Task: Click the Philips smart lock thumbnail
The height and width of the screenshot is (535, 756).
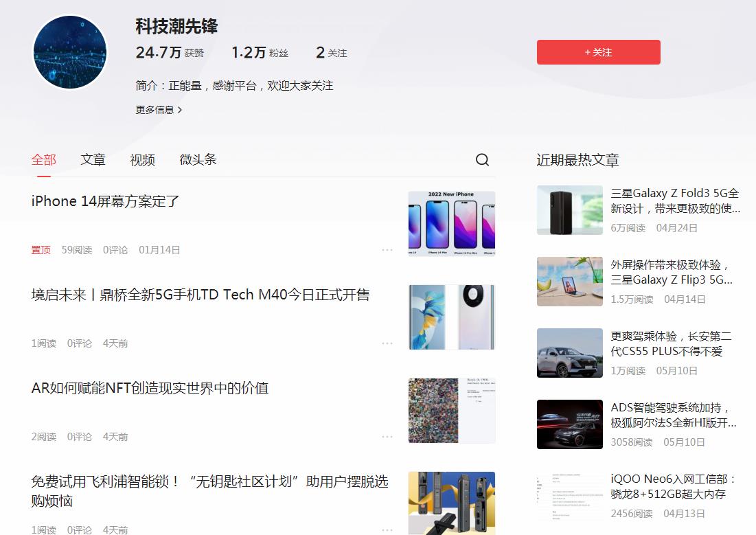Action: click(x=452, y=503)
